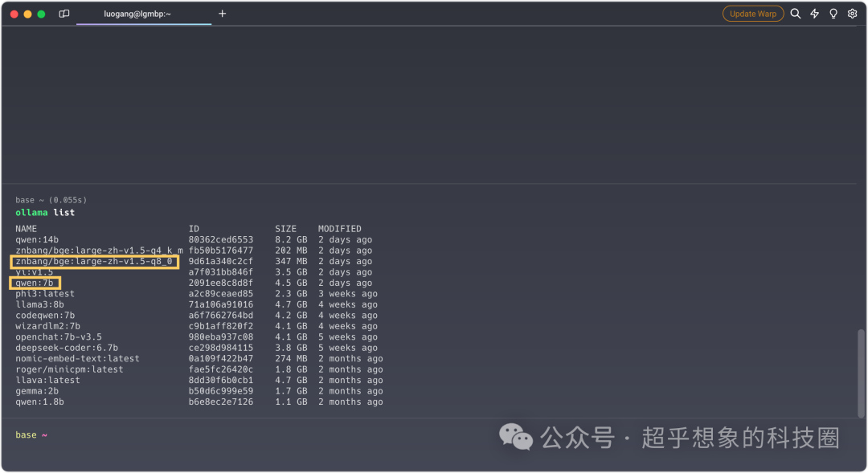868x473 pixels.
Task: Click the yellow minimize window button
Action: [x=27, y=14]
